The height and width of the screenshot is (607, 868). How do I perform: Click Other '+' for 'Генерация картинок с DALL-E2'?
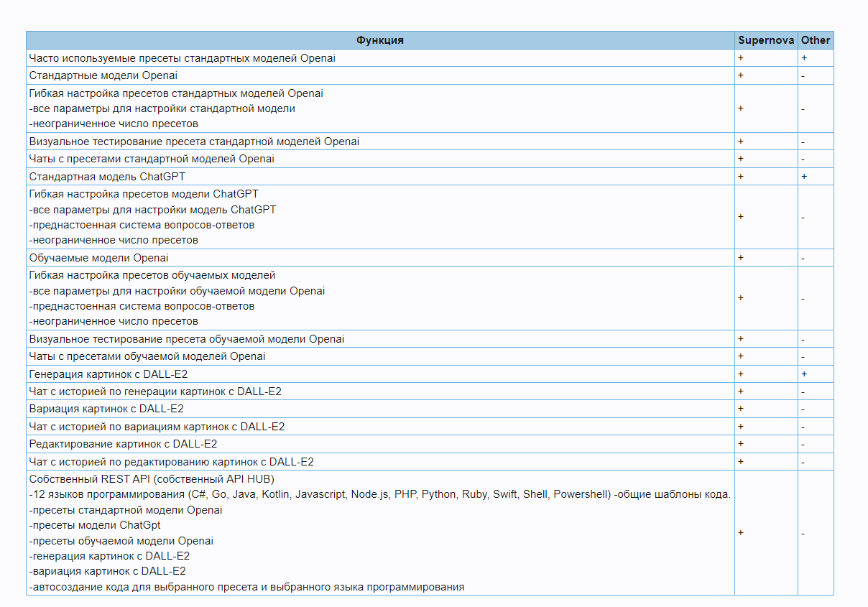point(804,374)
